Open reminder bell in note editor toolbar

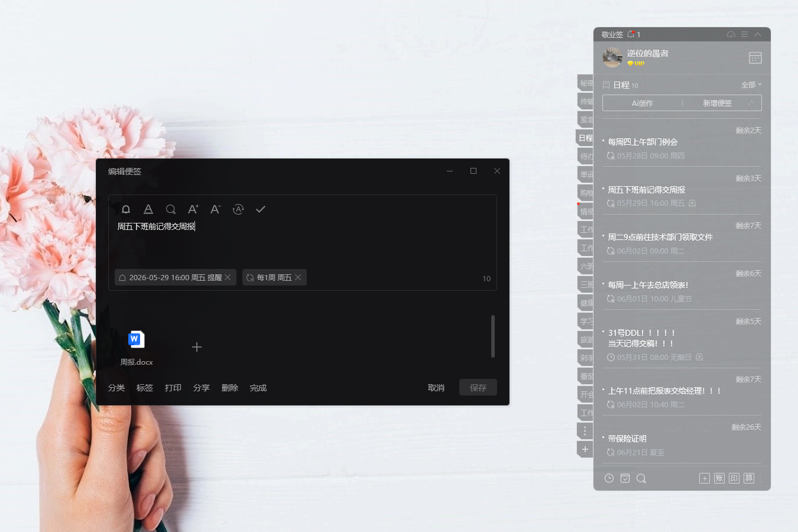(126, 209)
